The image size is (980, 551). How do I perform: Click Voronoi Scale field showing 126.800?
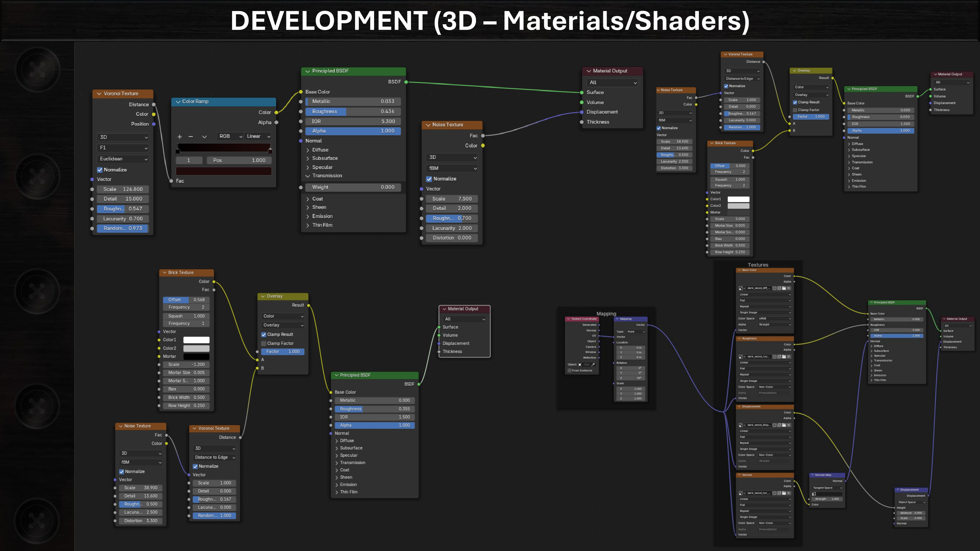(122, 189)
